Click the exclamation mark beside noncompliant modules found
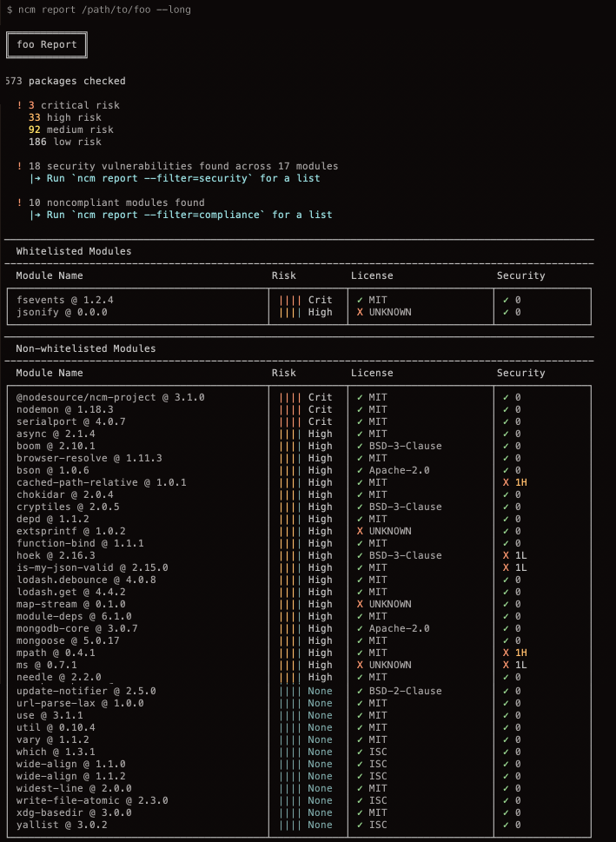The height and width of the screenshot is (842, 616). coord(19,202)
